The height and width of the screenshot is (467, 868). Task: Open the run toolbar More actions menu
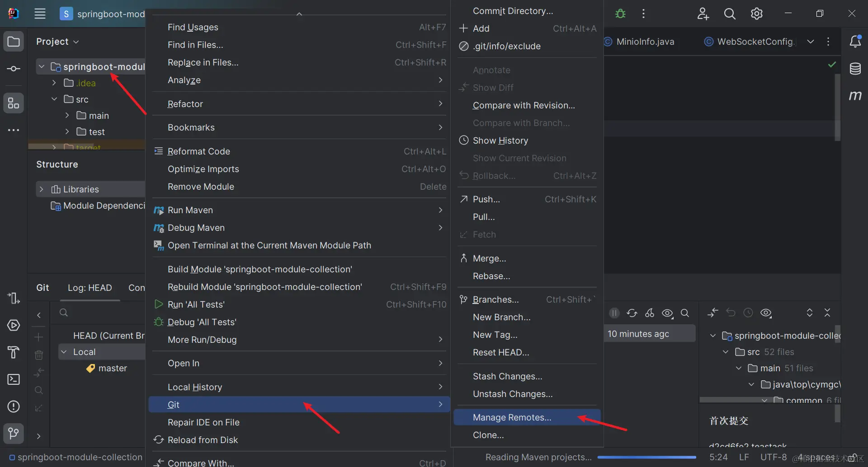(x=643, y=14)
